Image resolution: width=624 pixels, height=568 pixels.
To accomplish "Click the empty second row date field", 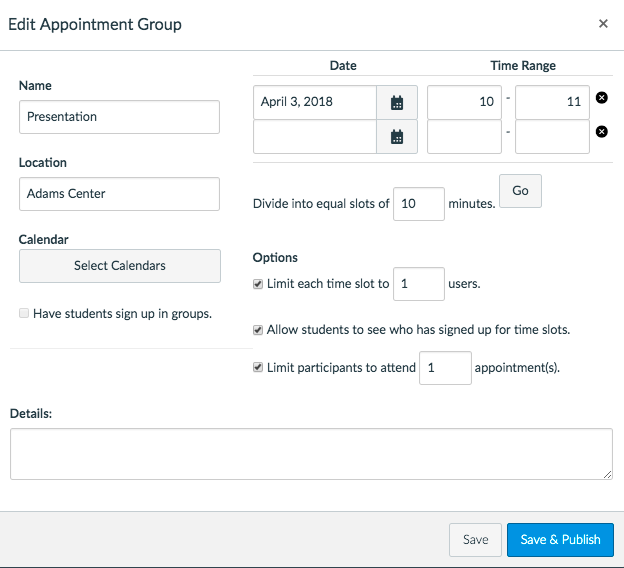I will pos(315,137).
